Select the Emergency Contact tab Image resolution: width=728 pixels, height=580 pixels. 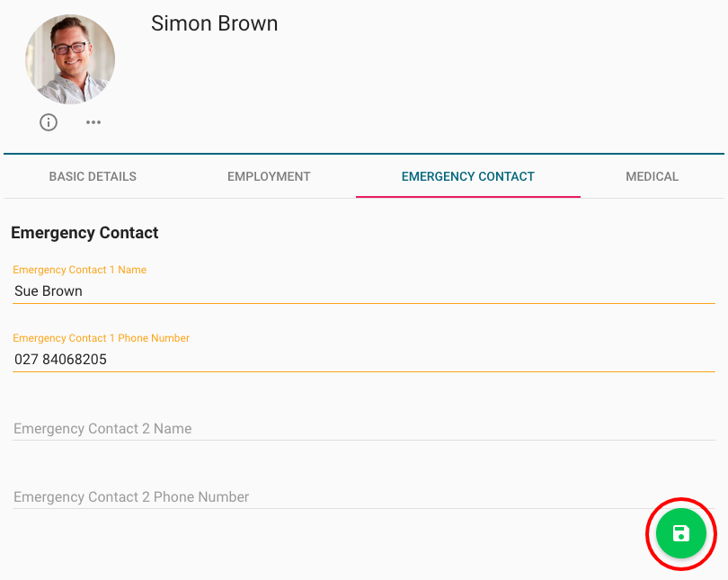467,176
